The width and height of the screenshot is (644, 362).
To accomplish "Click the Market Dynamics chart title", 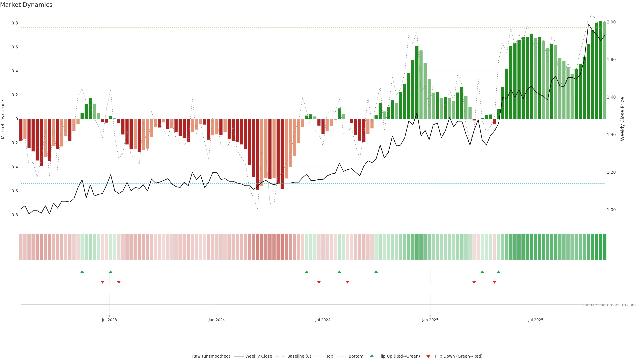I will click(26, 5).
